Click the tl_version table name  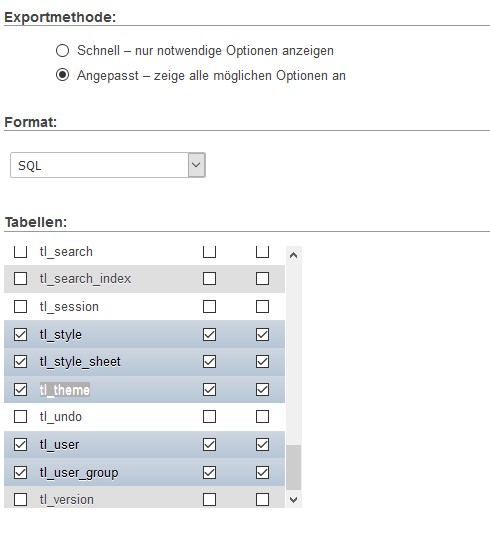coord(67,500)
